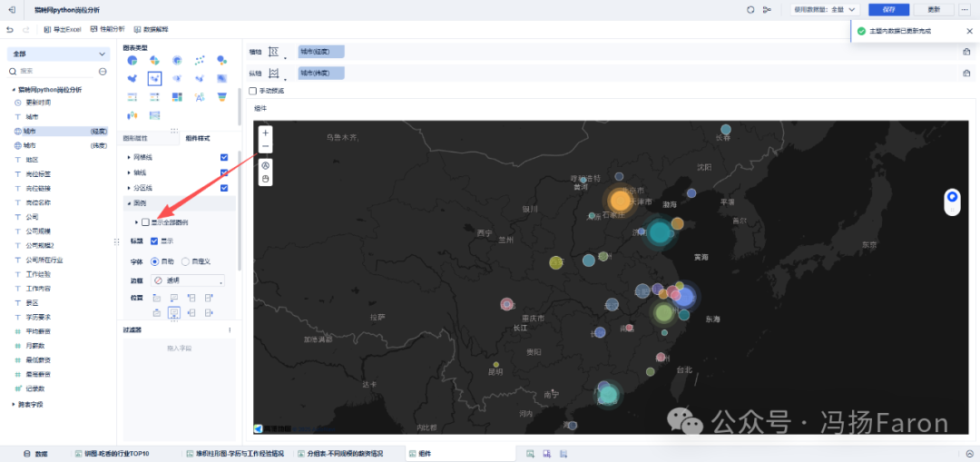Click the 横轴 axis settings icon
The height and width of the screenshot is (462, 980).
tap(273, 52)
